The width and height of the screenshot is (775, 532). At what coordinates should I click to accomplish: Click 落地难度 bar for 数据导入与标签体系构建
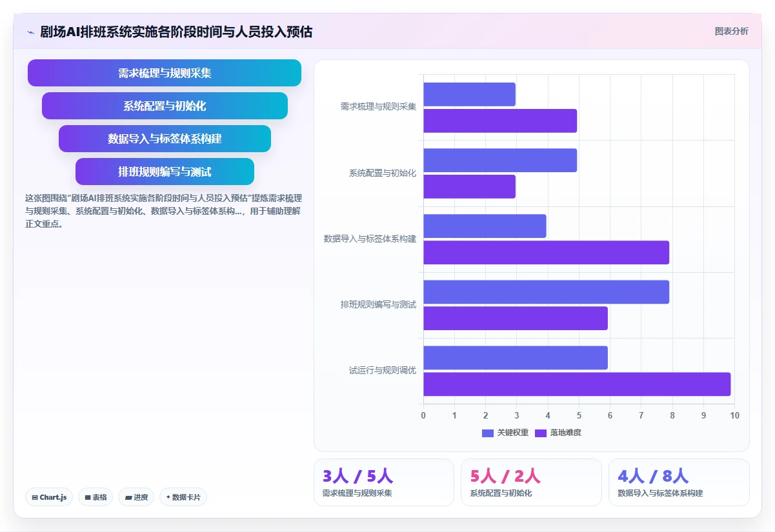[x=547, y=252]
